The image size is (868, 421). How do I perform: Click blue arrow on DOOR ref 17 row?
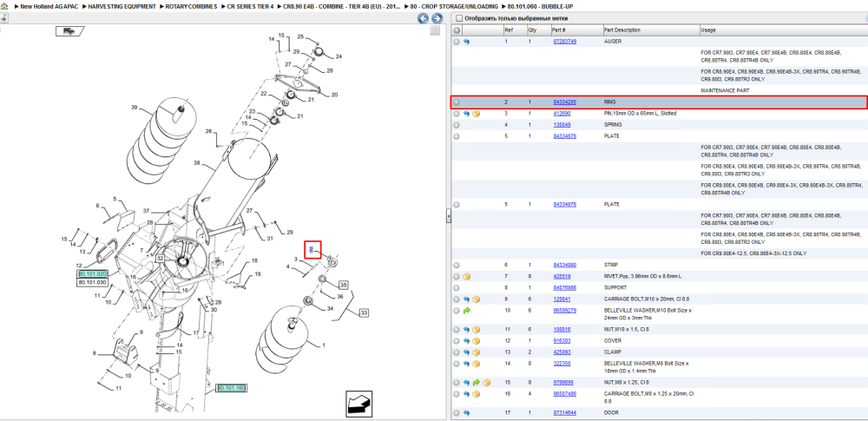click(466, 412)
